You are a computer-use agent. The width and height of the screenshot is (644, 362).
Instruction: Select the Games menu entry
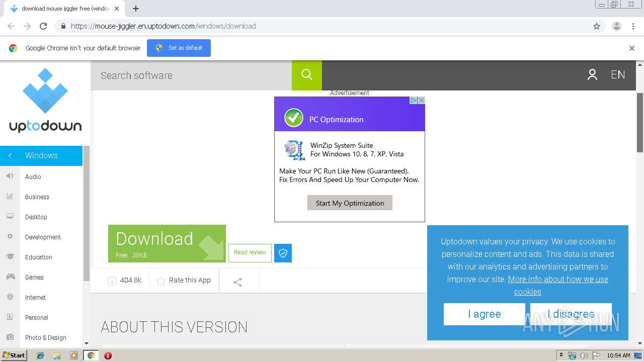click(x=34, y=277)
